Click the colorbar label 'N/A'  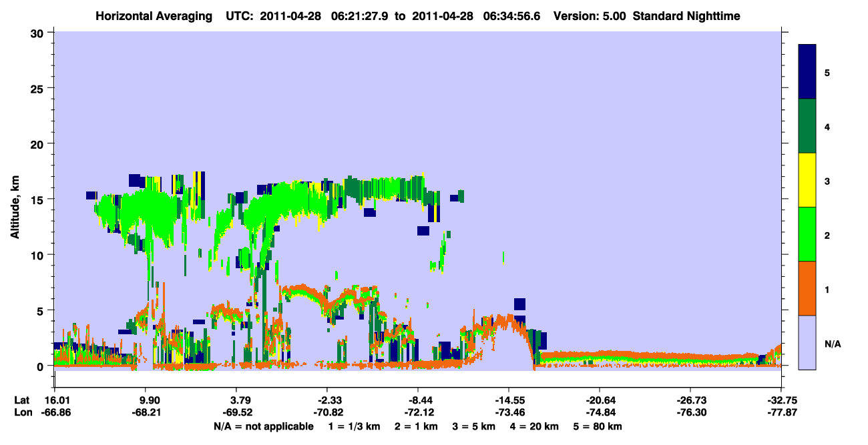click(832, 344)
